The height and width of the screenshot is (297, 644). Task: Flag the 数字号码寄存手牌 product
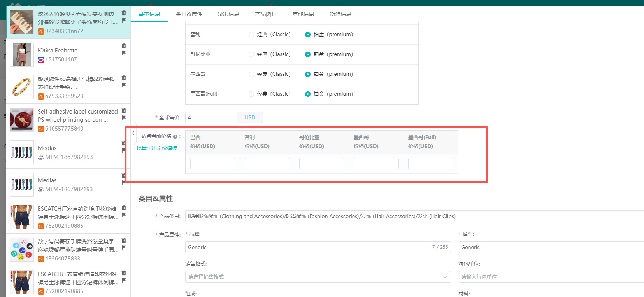coord(124,248)
